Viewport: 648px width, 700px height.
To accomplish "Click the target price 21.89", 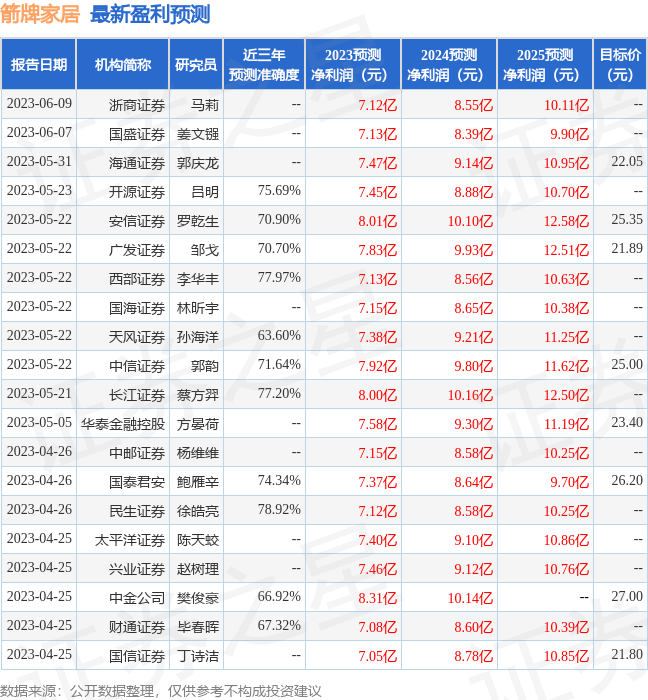I will click(627, 248).
